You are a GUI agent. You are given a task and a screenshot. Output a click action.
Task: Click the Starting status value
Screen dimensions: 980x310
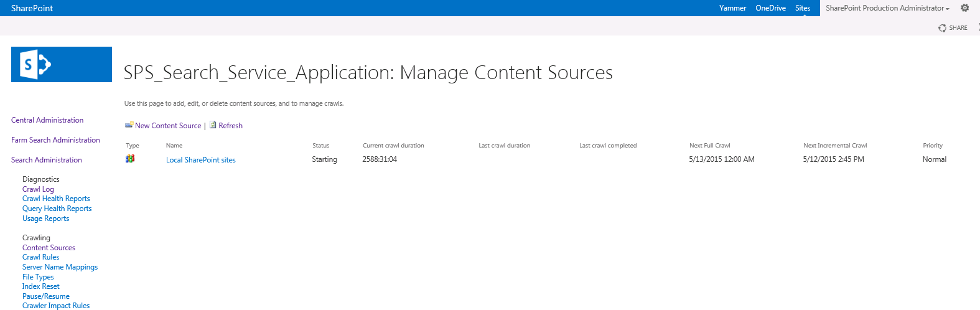pyautogui.click(x=324, y=159)
